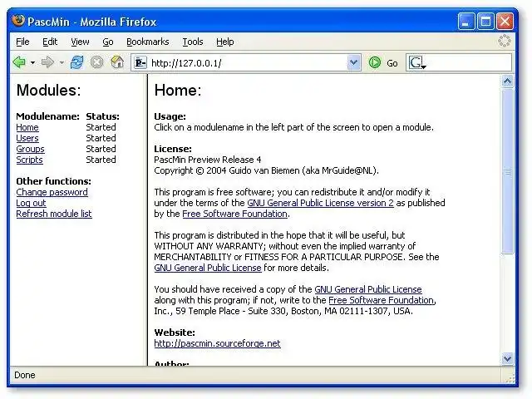Click the 'Modules:' heading

click(48, 91)
